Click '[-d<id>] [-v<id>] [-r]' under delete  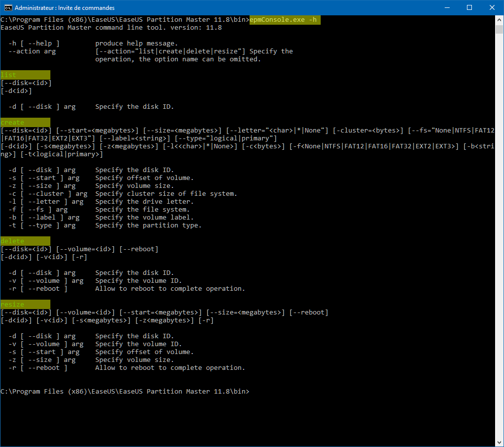coord(43,257)
